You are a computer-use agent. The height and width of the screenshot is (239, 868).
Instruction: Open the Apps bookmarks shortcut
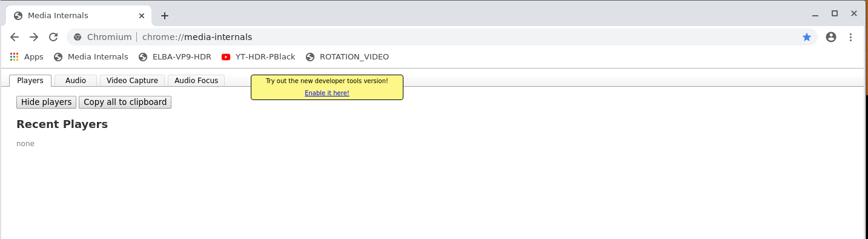point(27,56)
